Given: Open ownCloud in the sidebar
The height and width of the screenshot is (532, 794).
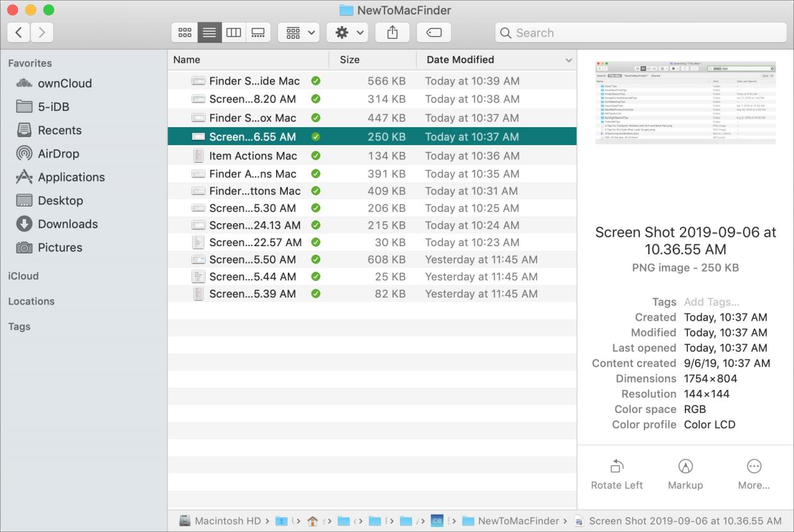Looking at the screenshot, I should coord(65,83).
